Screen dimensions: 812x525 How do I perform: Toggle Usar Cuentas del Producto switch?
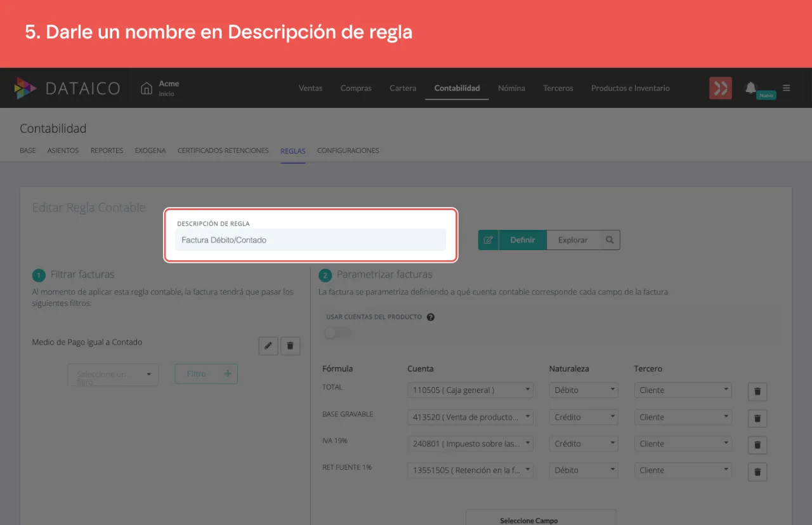coord(337,333)
